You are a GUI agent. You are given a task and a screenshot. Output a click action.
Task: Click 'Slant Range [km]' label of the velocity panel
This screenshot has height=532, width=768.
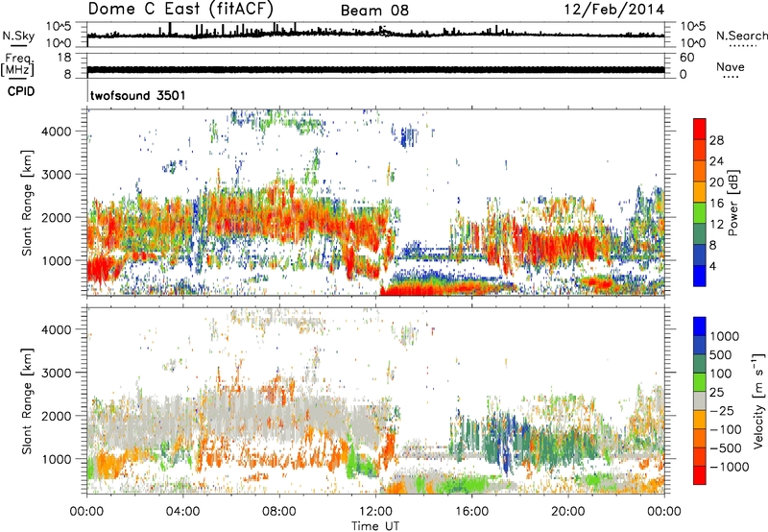tap(27, 401)
